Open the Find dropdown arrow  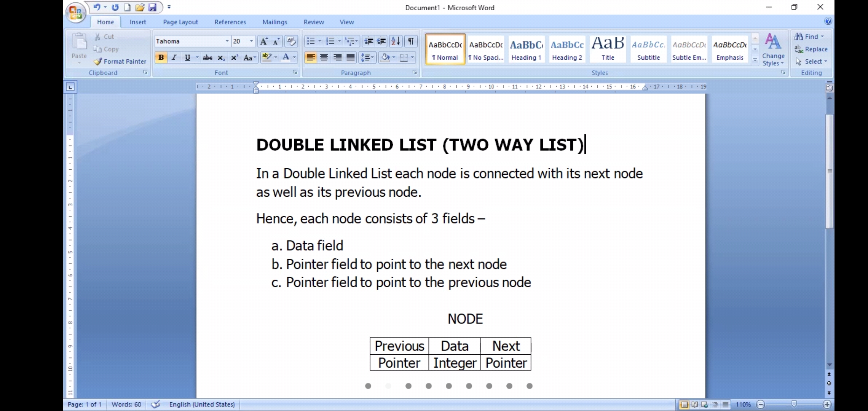click(x=822, y=37)
